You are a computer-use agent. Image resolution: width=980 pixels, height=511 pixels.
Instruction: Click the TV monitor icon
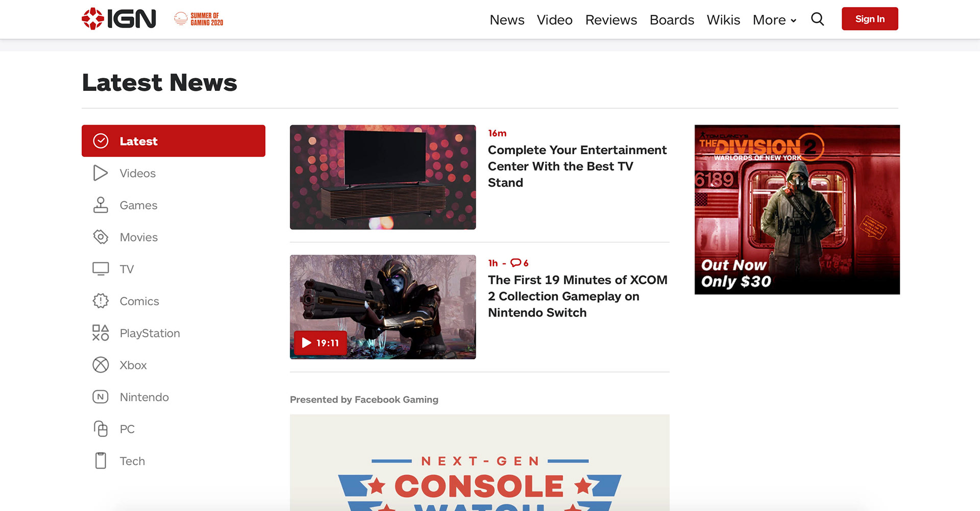click(x=101, y=269)
